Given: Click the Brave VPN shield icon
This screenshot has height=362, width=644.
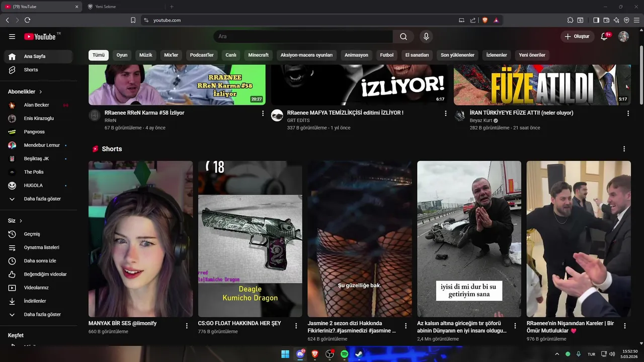Looking at the screenshot, I should pyautogui.click(x=626, y=20).
